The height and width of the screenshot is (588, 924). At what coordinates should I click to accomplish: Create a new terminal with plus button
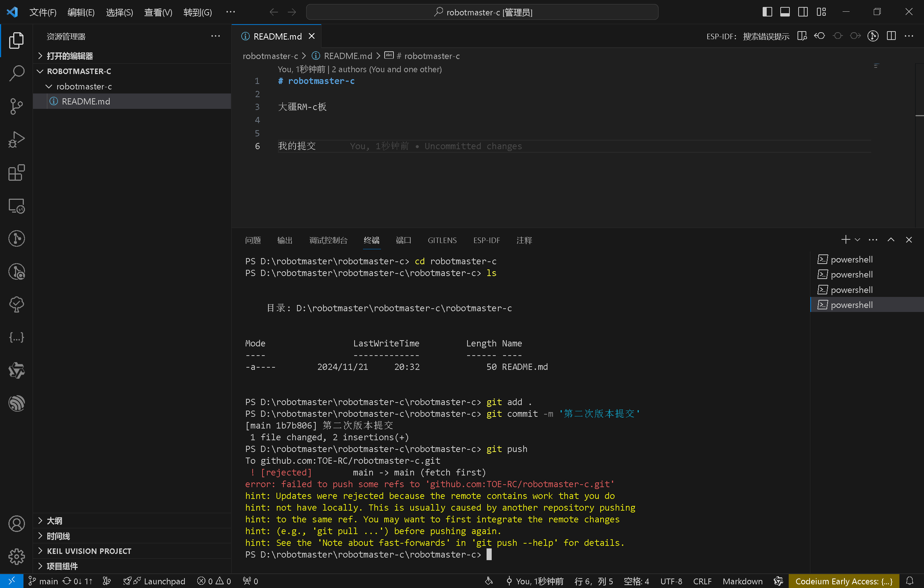coord(846,240)
